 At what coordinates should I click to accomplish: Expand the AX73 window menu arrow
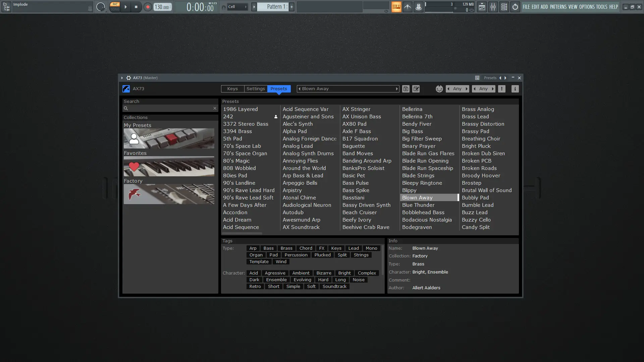pos(122,78)
